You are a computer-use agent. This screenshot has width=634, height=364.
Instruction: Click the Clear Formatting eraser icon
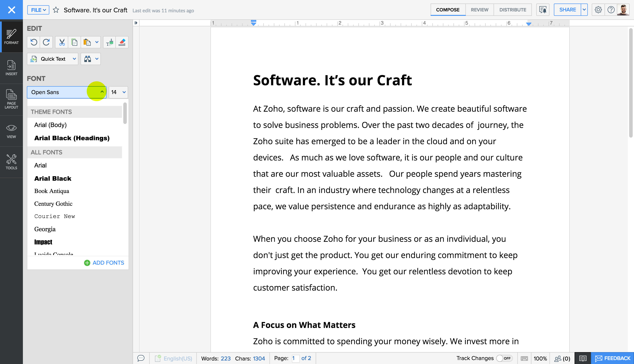pos(122,42)
